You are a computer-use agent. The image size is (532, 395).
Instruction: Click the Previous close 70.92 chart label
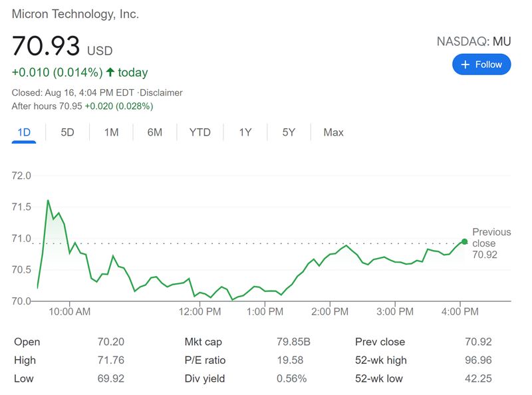click(491, 243)
